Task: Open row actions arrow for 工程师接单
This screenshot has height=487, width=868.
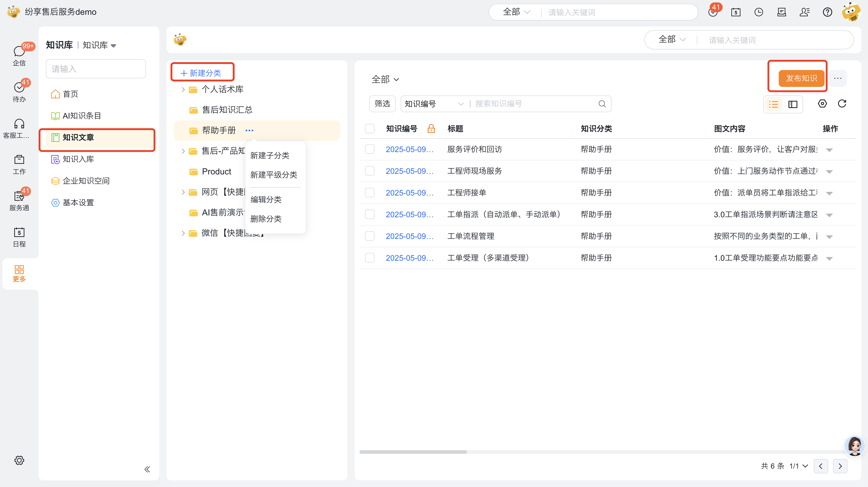Action: click(829, 193)
